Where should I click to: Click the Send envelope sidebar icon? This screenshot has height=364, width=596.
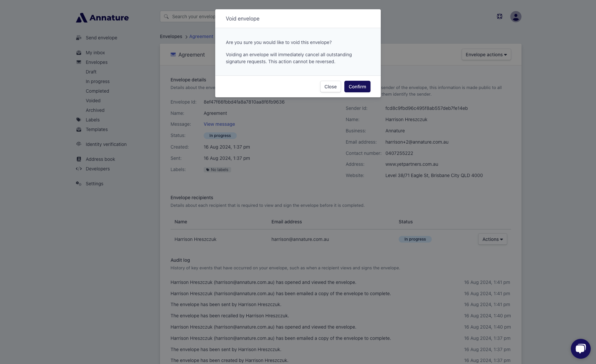79,38
